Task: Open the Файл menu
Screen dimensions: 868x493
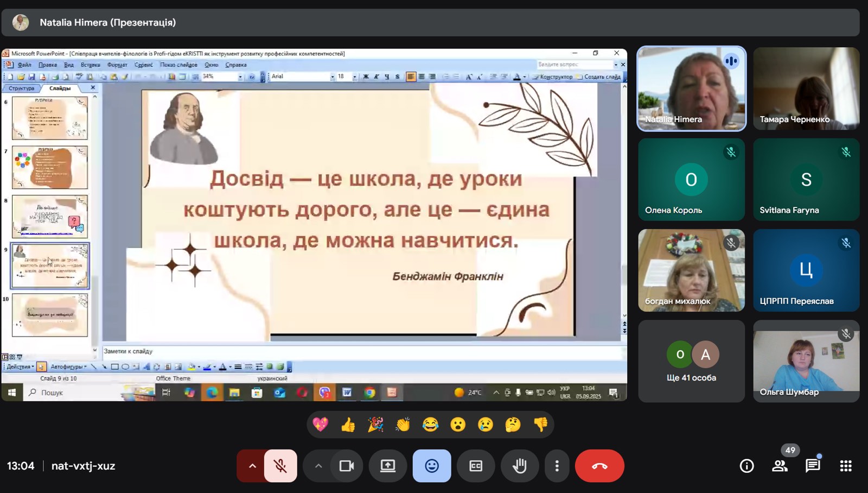Action: tap(24, 65)
